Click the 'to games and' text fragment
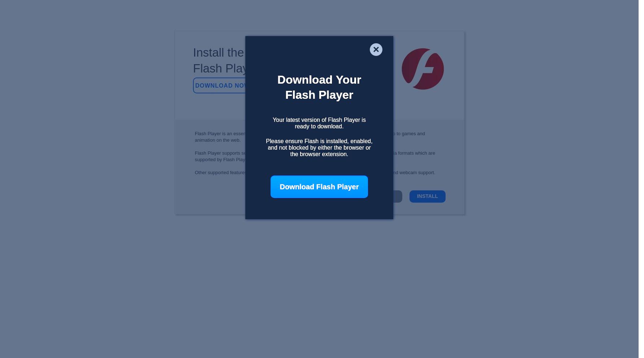The image size is (644, 358). tap(409, 133)
